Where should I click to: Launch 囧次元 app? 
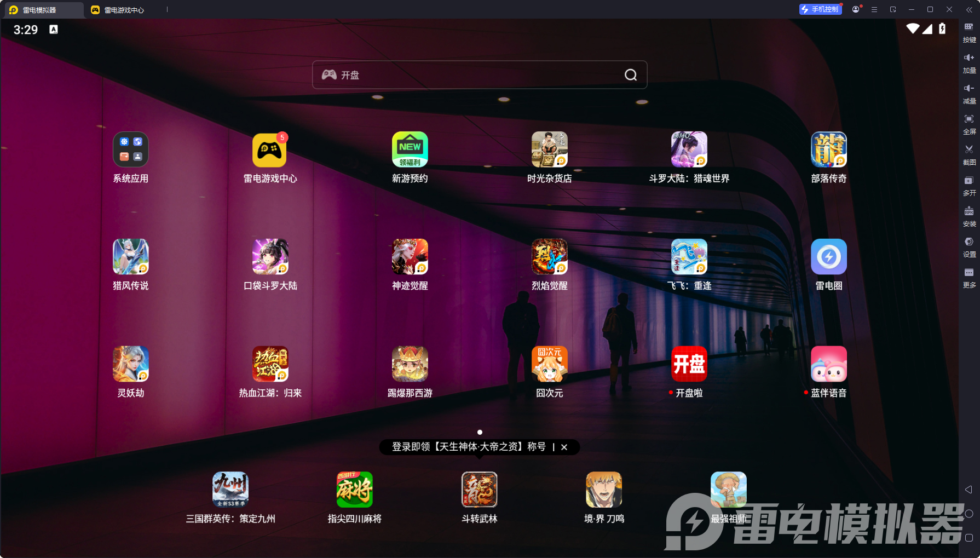pos(549,364)
